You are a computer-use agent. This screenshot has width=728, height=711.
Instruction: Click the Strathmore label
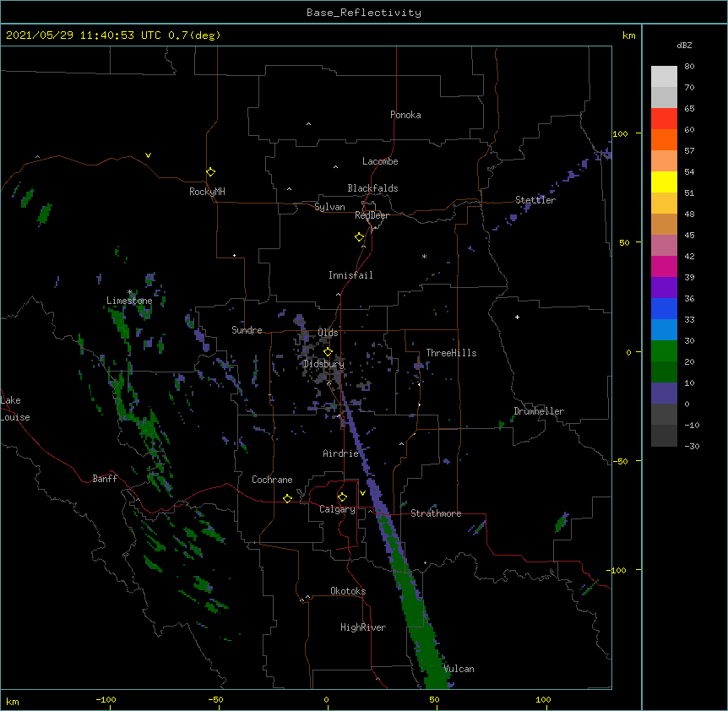436,513
